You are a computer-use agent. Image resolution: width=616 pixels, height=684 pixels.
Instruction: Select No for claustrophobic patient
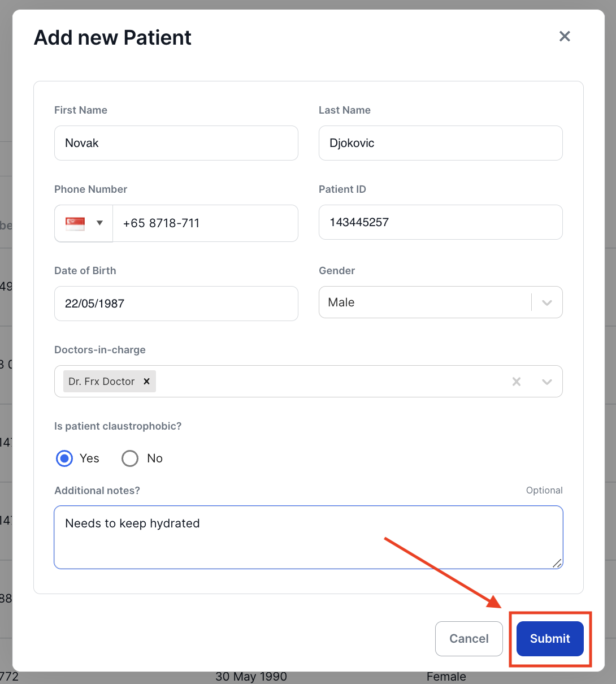click(x=130, y=458)
